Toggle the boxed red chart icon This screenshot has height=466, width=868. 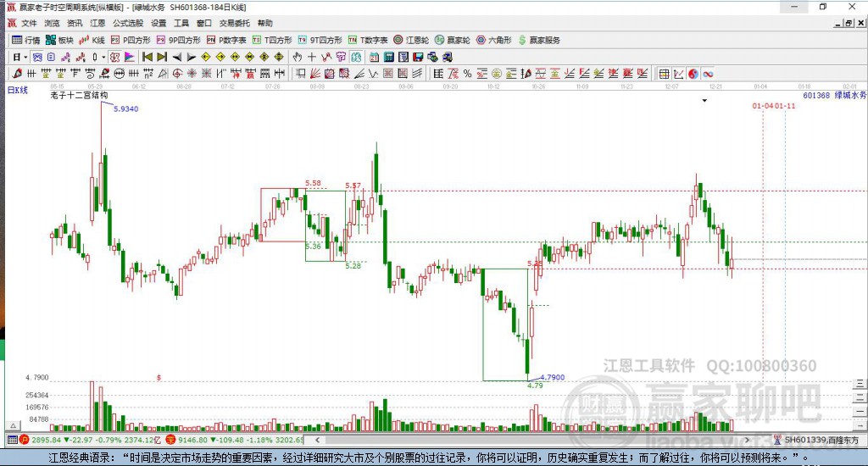[x=114, y=57]
